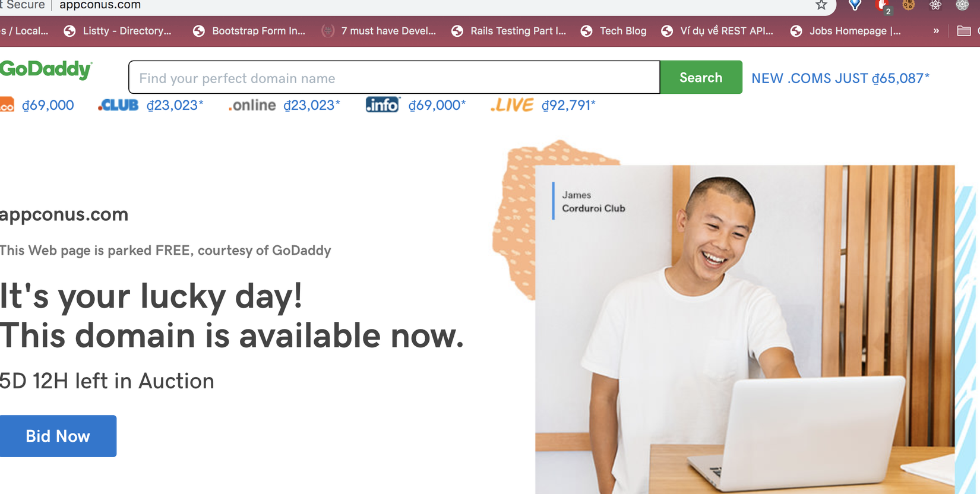Viewport: 980px width, 494px height.
Task: Open the React developer tools extension icon
Action: click(935, 5)
